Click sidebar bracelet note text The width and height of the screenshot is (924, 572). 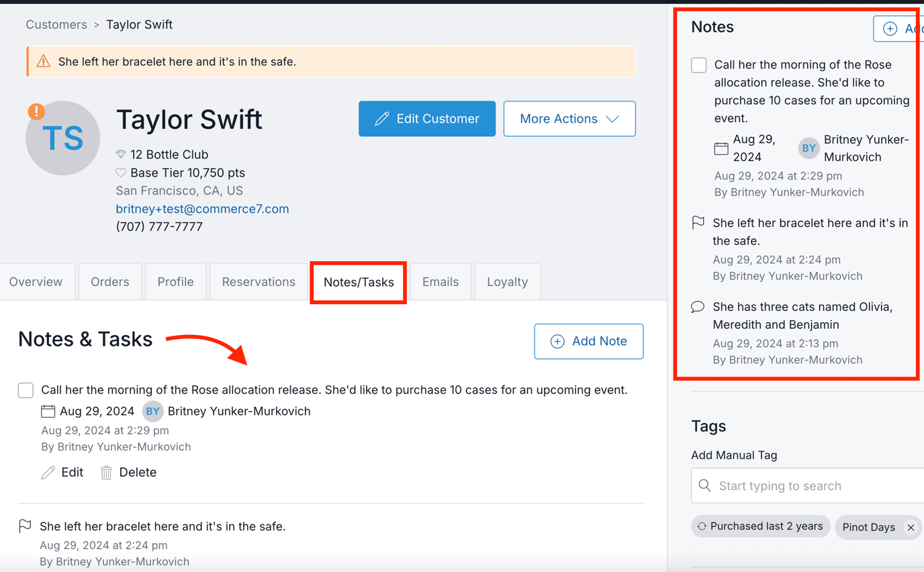[x=810, y=232]
